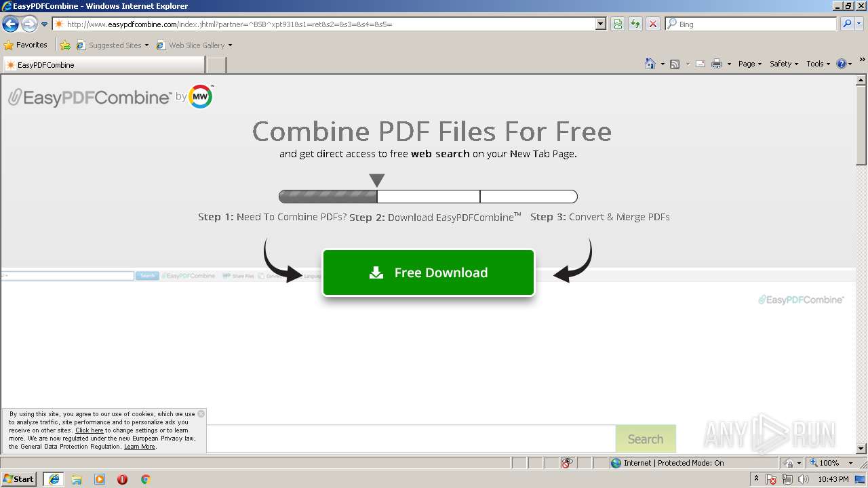This screenshot has width=868, height=488.
Task: Click the network tray icon
Action: tap(787, 479)
